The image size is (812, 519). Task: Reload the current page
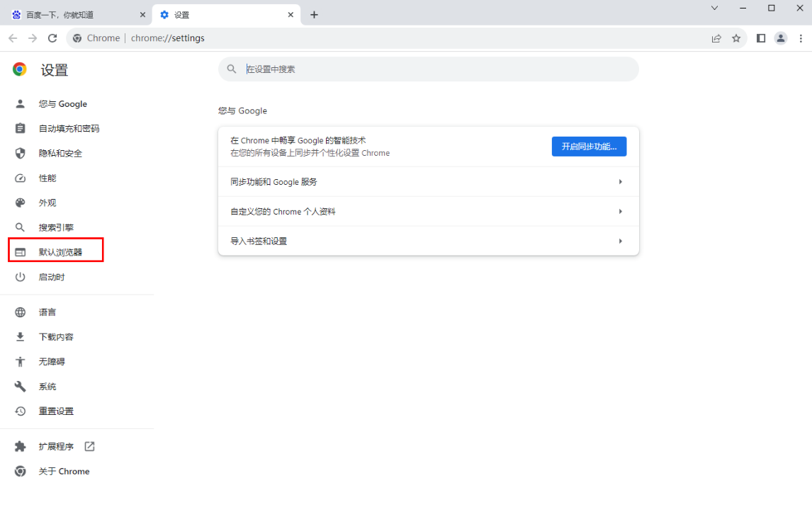click(52, 38)
